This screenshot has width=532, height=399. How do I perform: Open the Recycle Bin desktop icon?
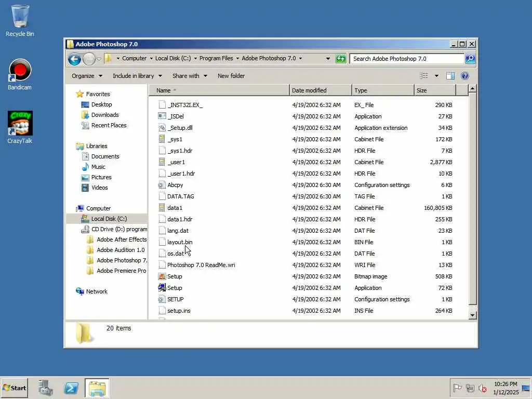point(20,20)
